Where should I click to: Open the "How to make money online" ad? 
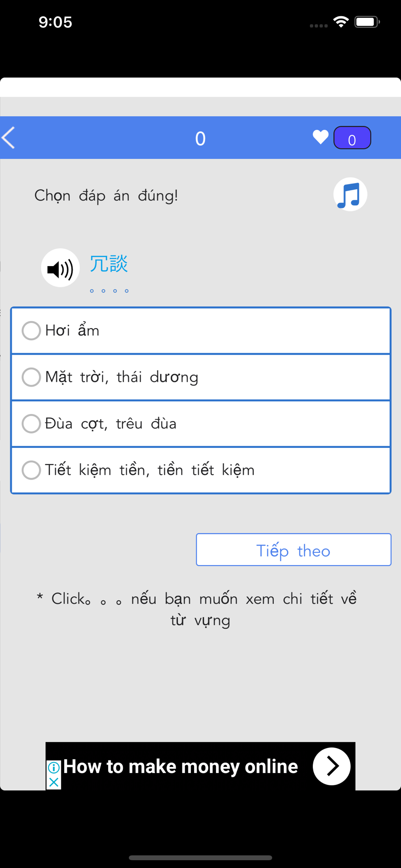[181, 766]
